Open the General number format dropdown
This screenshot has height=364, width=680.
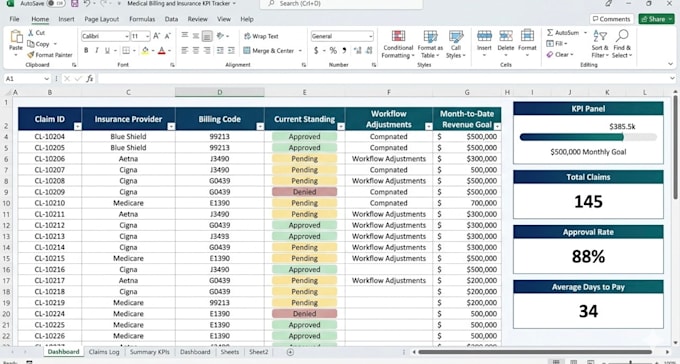370,36
